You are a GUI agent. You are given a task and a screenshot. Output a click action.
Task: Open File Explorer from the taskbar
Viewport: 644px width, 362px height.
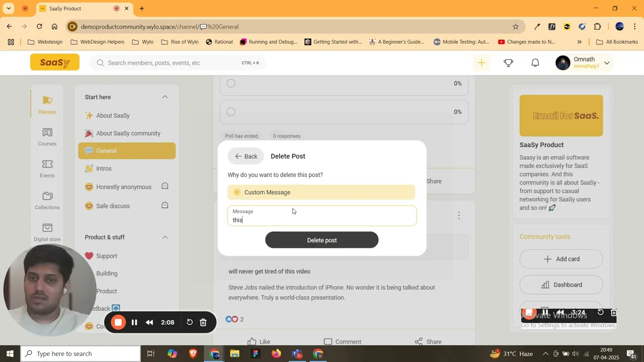[x=234, y=354]
